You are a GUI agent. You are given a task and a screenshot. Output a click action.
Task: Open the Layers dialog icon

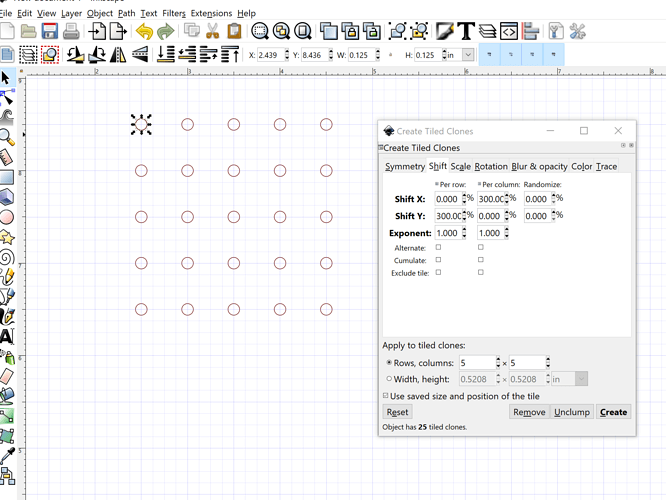[x=487, y=31]
